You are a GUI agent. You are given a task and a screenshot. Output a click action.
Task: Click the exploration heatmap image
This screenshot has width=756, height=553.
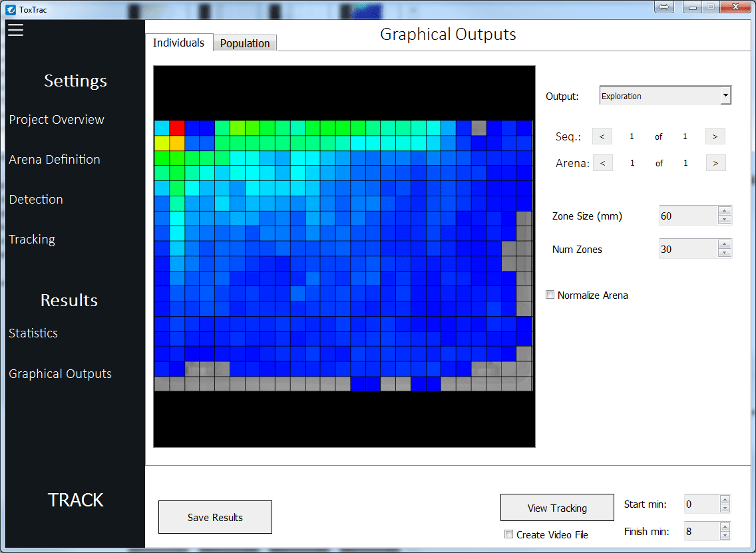click(x=344, y=255)
